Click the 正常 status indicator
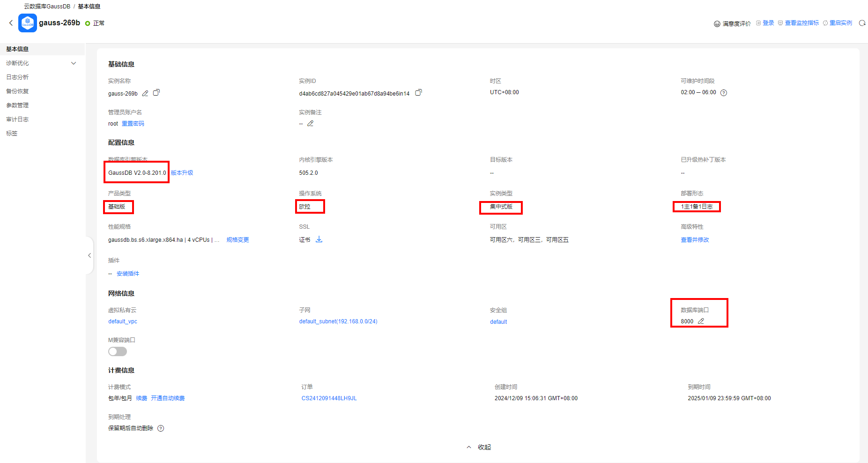 coord(95,23)
